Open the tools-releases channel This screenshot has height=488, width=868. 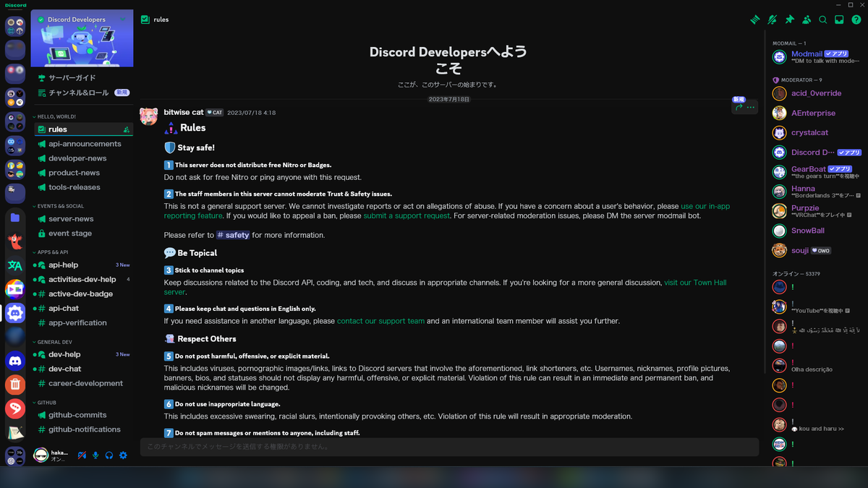pos(84,187)
